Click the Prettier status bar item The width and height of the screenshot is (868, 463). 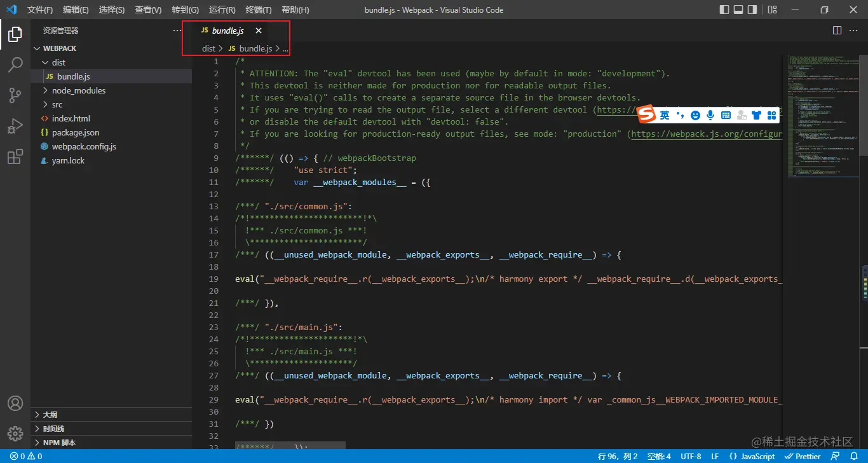click(x=803, y=456)
